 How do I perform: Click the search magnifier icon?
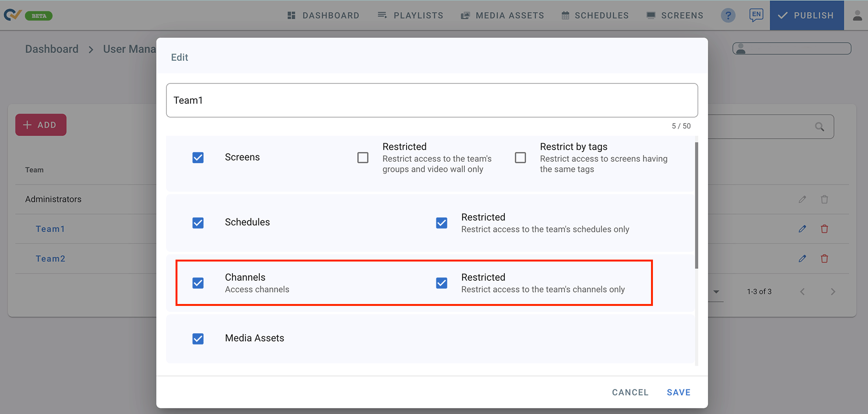[819, 127]
